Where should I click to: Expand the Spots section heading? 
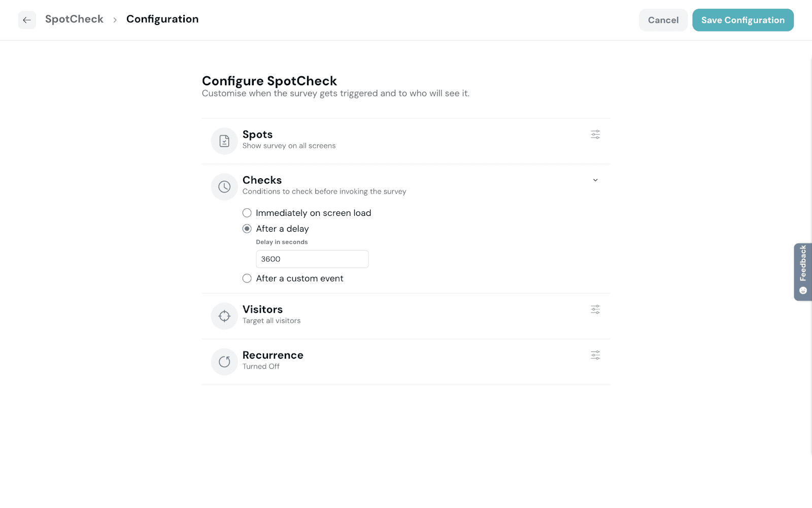257,135
